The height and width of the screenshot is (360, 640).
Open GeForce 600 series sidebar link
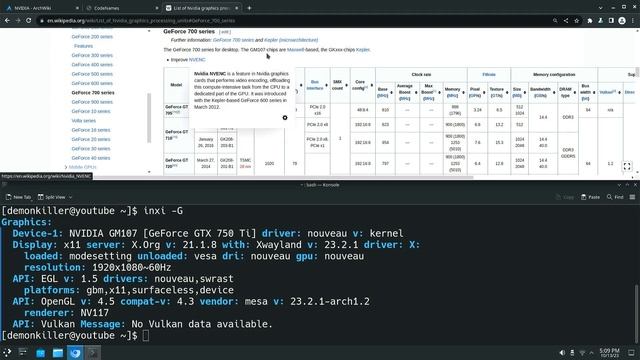tap(92, 83)
